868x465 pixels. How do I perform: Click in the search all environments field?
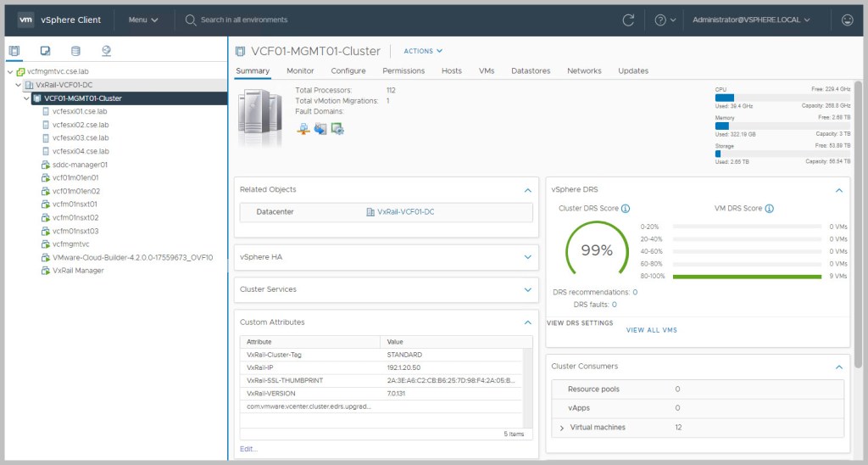pos(244,20)
